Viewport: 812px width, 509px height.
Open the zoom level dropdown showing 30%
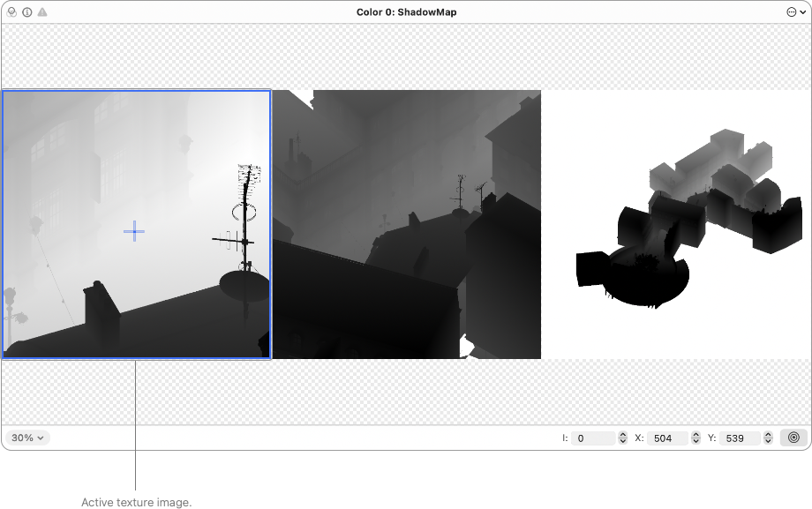[x=27, y=437]
